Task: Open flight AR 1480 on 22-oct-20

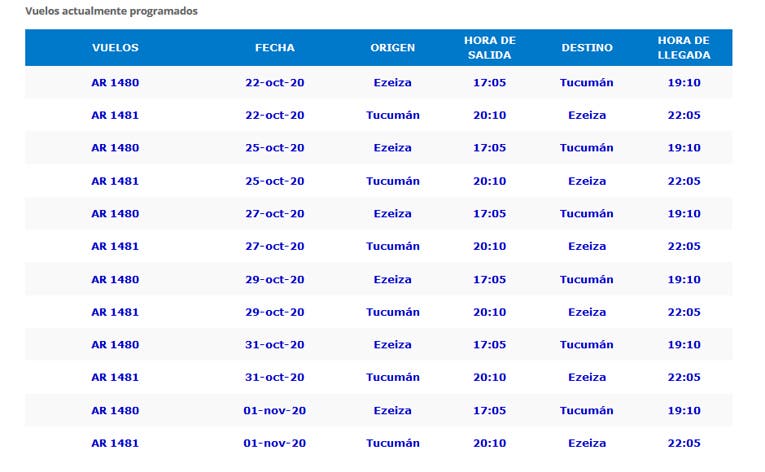Action: (115, 82)
